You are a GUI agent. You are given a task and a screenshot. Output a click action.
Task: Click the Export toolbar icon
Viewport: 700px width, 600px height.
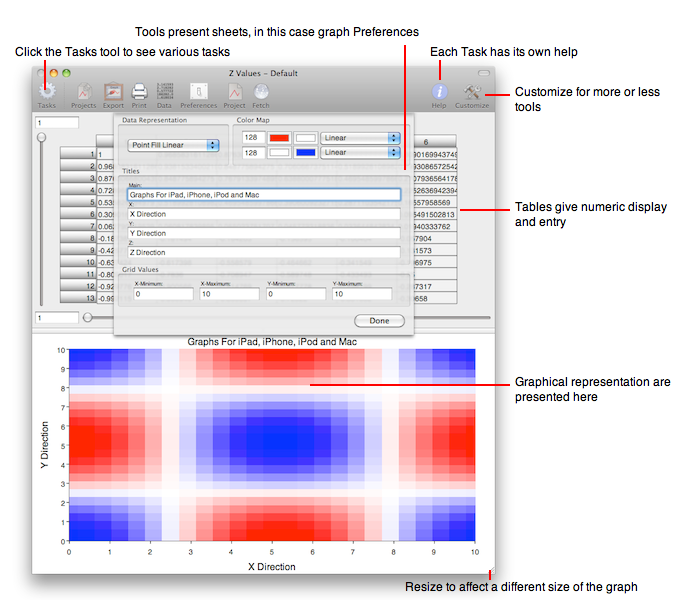113,91
